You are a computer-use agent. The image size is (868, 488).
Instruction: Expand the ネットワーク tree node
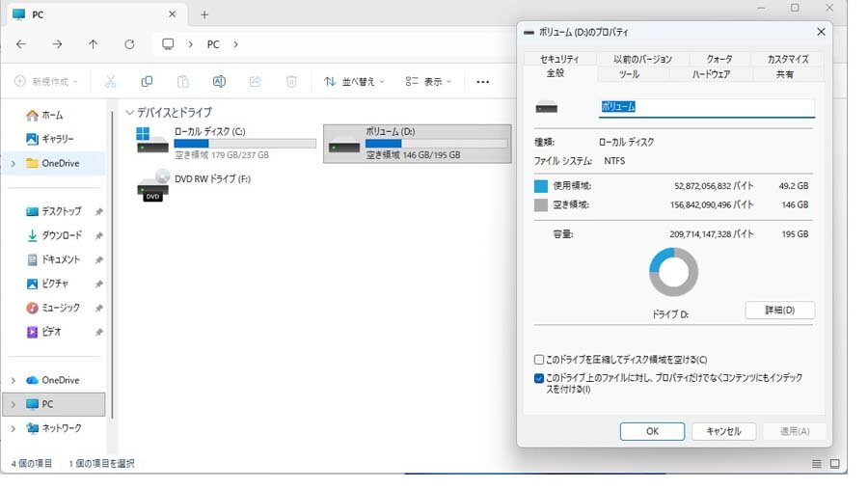13,428
